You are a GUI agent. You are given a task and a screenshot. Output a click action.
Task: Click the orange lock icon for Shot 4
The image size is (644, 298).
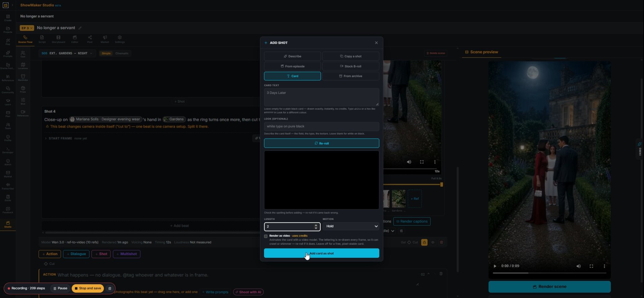coord(424,242)
